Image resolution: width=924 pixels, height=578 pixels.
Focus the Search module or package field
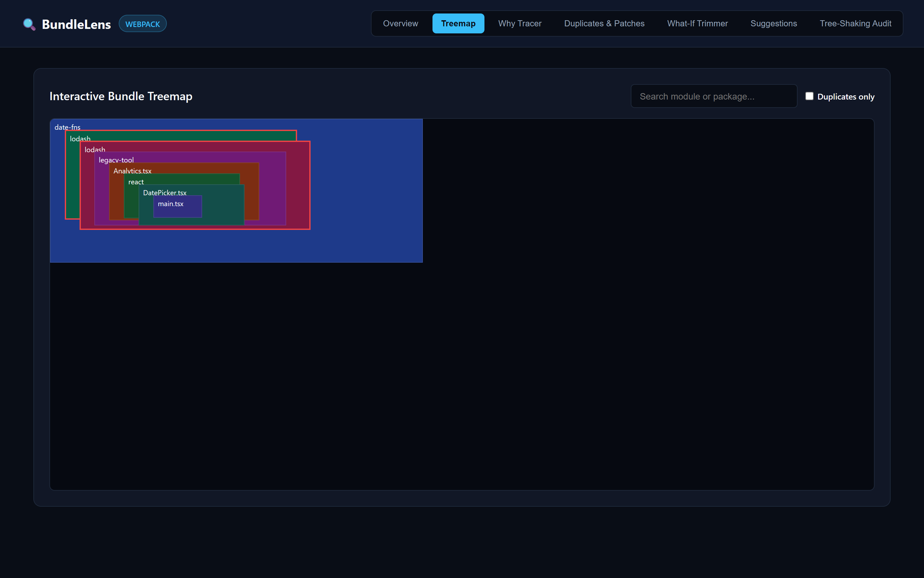pyautogui.click(x=714, y=96)
